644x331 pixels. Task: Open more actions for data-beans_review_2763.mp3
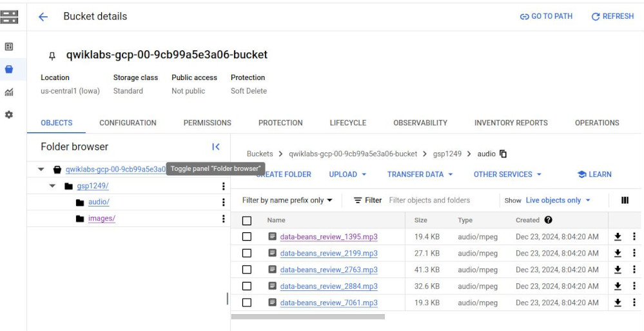pos(634,269)
